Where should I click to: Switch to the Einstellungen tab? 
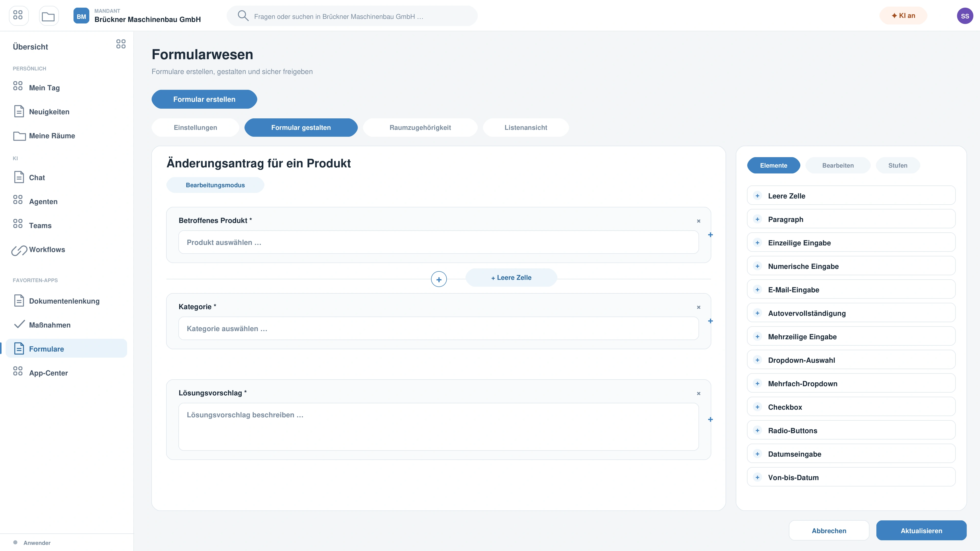click(x=195, y=127)
